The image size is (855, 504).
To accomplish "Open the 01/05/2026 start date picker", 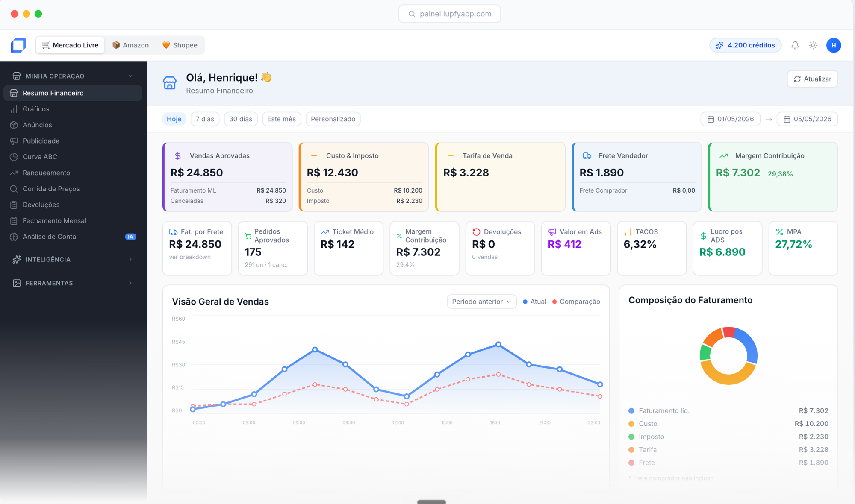I will point(730,119).
